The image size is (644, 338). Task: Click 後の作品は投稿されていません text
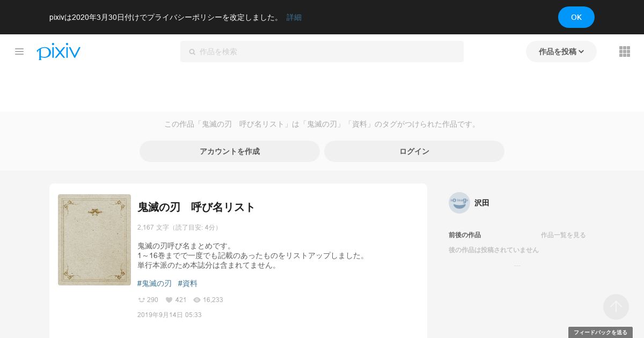[x=494, y=250]
